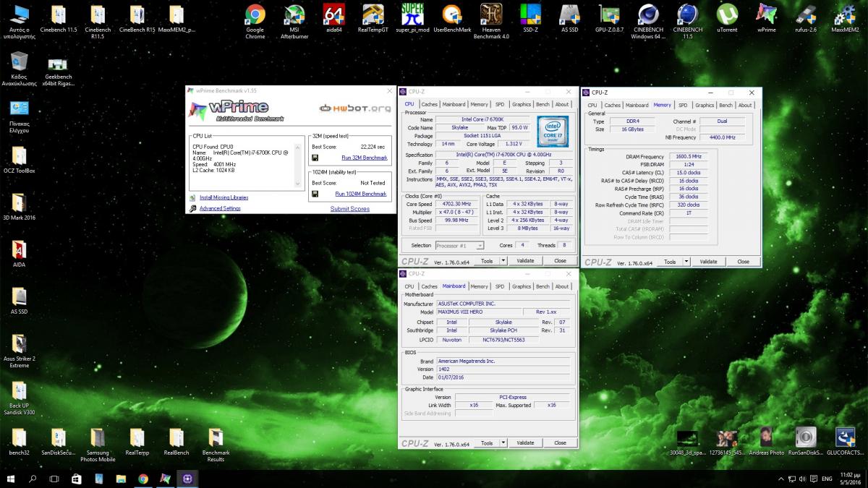Select the Asus Striker 2 Extreme icon
The width and height of the screenshot is (868, 488).
pyautogui.click(x=19, y=351)
